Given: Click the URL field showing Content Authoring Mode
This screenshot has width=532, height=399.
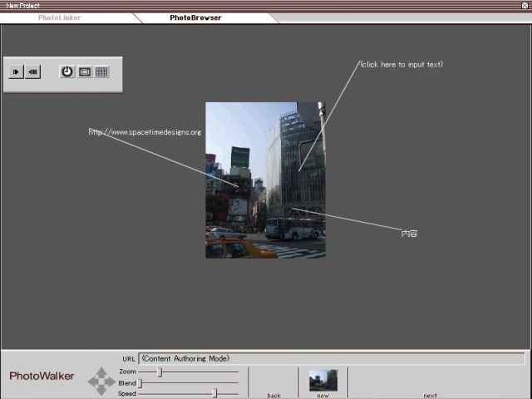Looking at the screenshot, I should point(331,359).
